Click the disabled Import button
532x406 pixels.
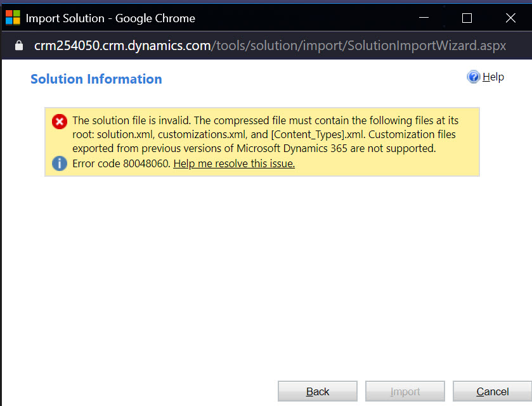point(405,391)
